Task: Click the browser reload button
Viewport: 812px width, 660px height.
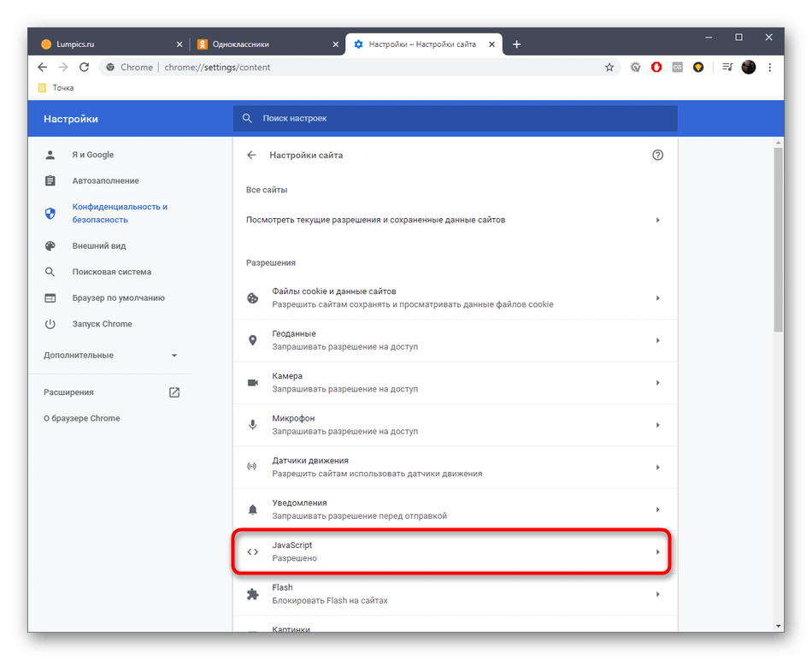Action: coord(85,68)
